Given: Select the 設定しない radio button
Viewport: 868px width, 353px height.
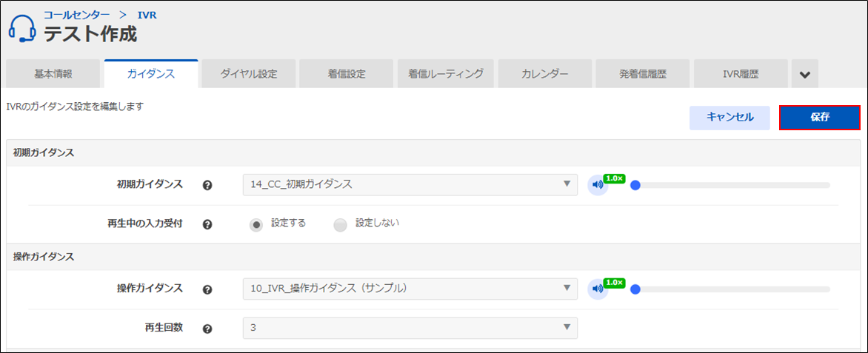Looking at the screenshot, I should pos(340,225).
